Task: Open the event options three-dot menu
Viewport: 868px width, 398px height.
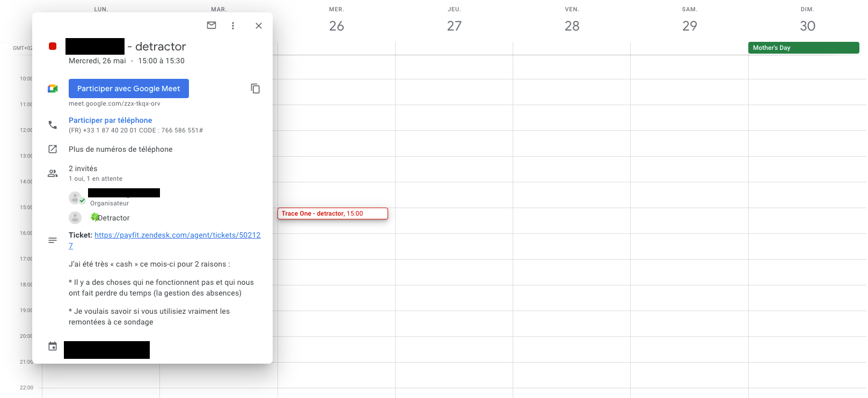Action: point(233,26)
